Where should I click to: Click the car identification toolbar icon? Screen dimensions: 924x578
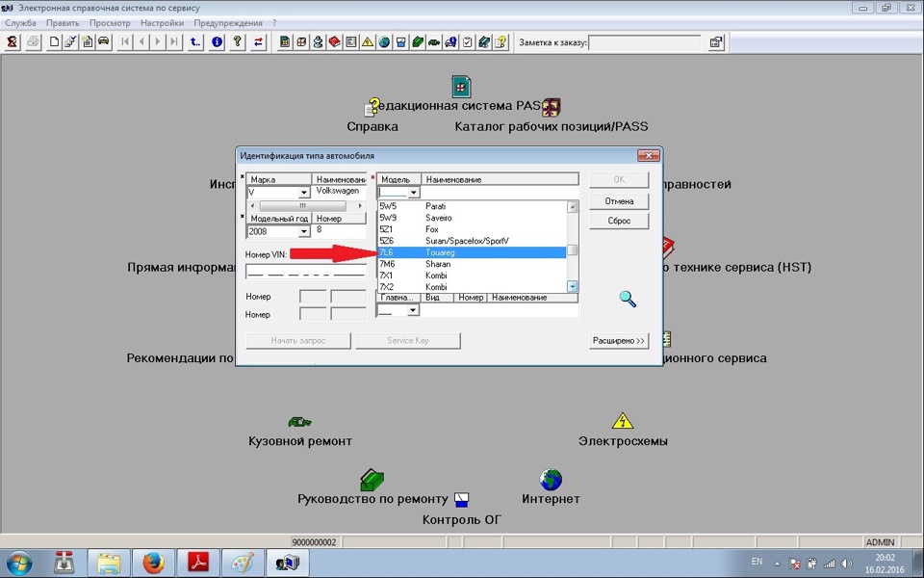pos(104,41)
